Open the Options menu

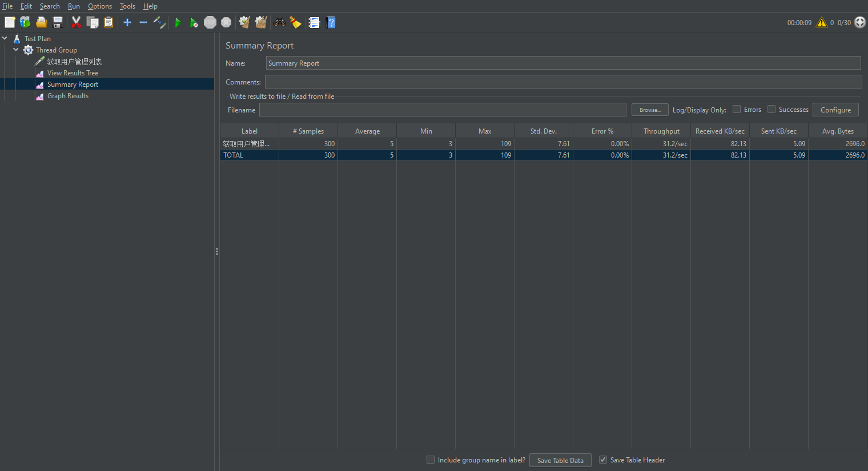(100, 6)
